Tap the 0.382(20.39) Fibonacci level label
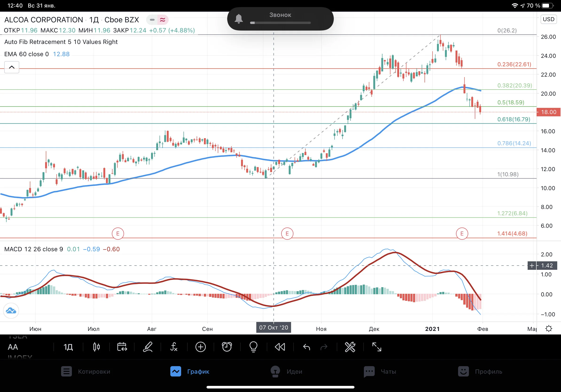This screenshot has width=561, height=392. point(514,85)
